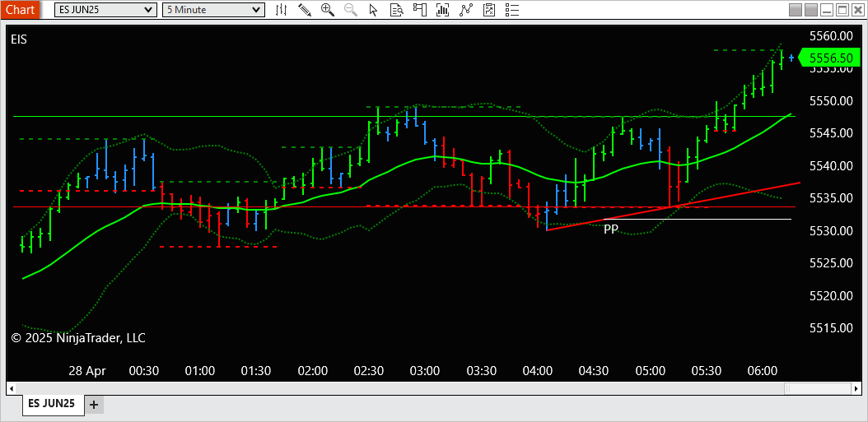This screenshot has width=868, height=422.
Task: Click the 5550.00 price axis label
Action: (x=831, y=101)
